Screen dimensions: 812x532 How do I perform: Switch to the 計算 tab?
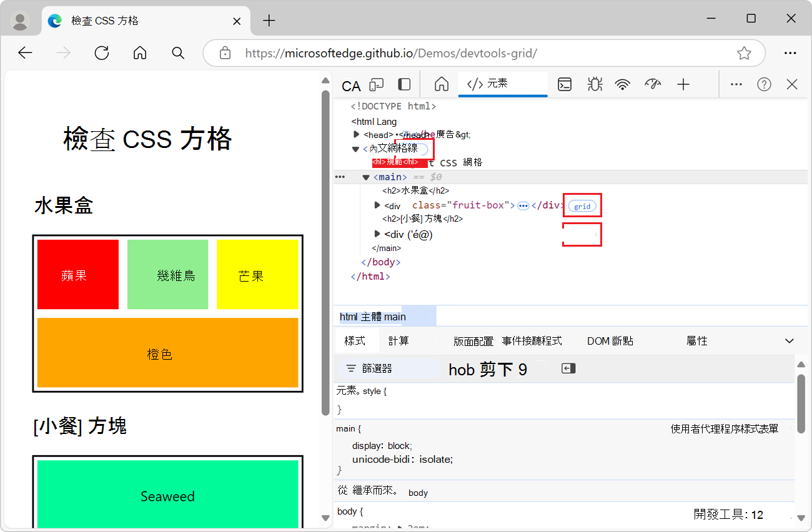coord(400,340)
